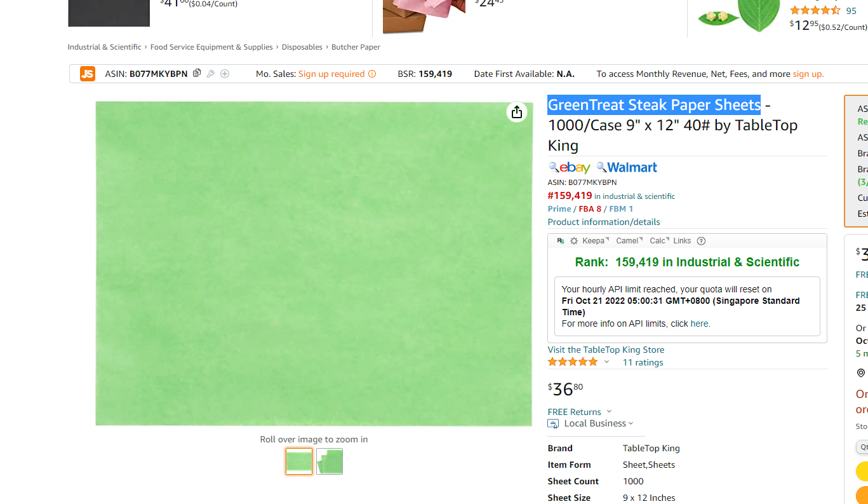Click the RS logo in extension toolbar

coord(560,241)
